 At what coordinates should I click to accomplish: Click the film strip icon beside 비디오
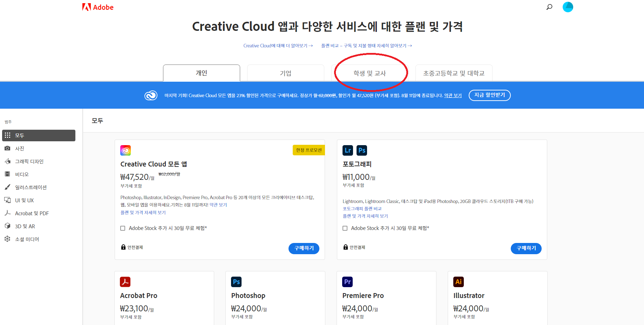(x=7, y=174)
